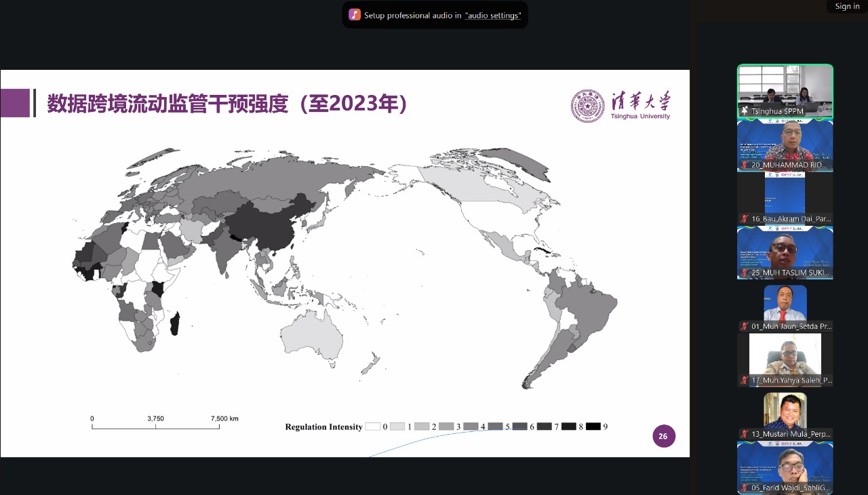
Task: Click muted mic icon on 20_MUHAMMAD RID tile
Action: 744,165
